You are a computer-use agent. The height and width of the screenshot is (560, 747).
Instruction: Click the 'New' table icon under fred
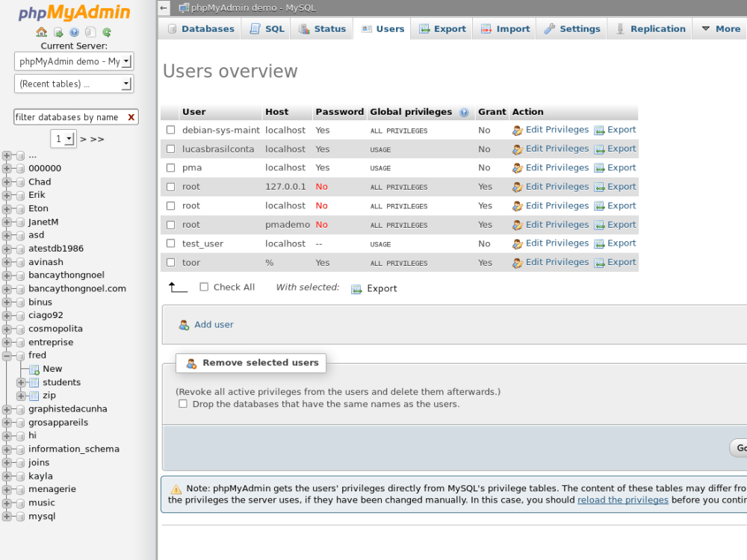[x=34, y=370]
